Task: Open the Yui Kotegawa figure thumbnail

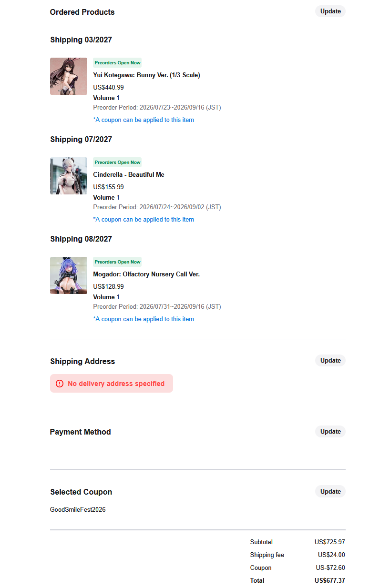Action: [69, 76]
